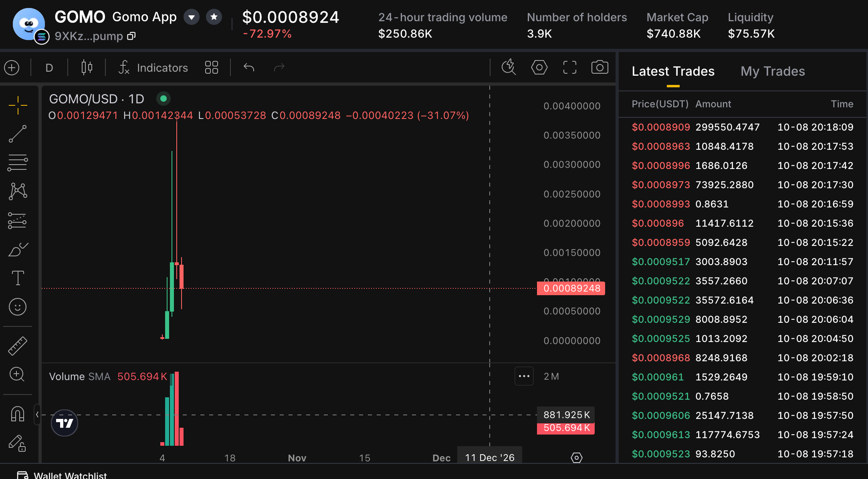
Task: Open the quick search lightning tool
Action: point(509,67)
